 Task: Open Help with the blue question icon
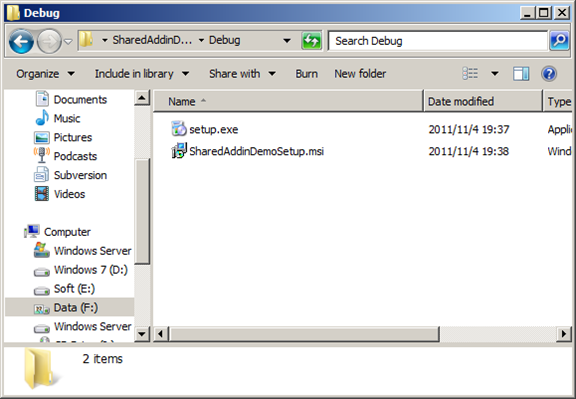click(x=549, y=74)
